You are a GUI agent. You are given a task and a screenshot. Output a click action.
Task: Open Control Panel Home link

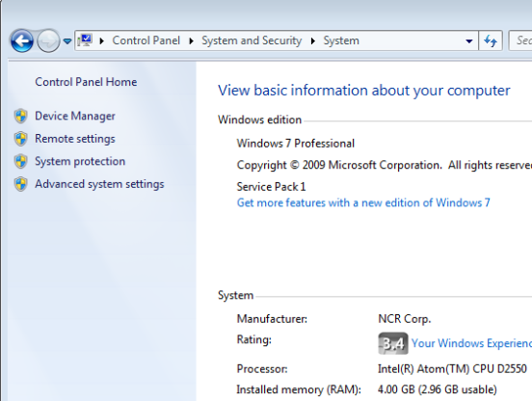[86, 82]
